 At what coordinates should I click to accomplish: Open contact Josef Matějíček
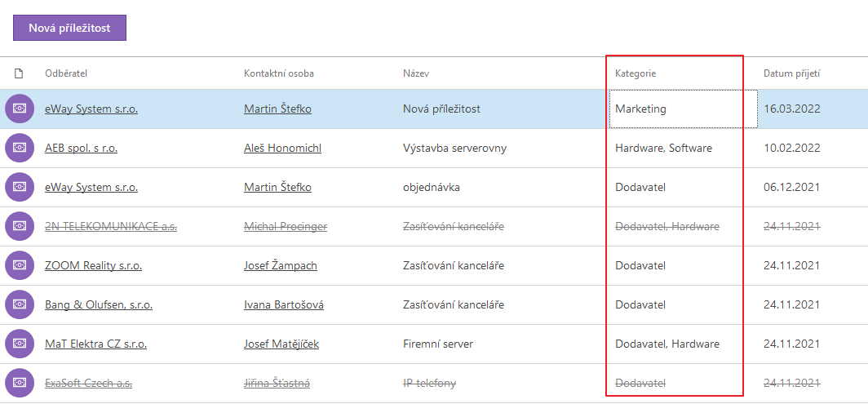click(x=281, y=344)
